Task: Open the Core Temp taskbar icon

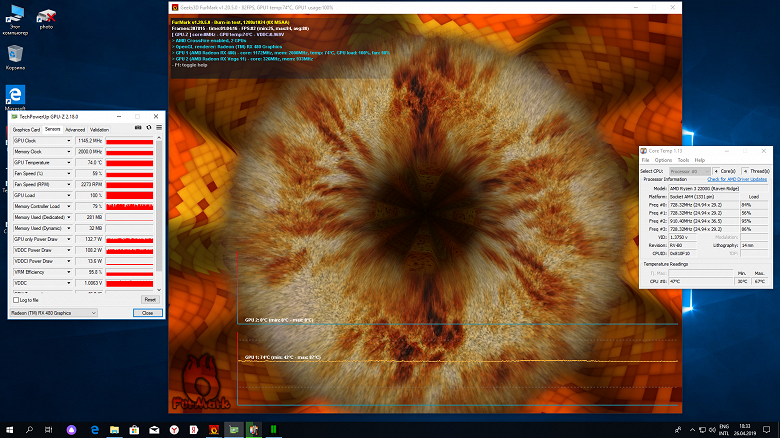Action: (x=254, y=430)
